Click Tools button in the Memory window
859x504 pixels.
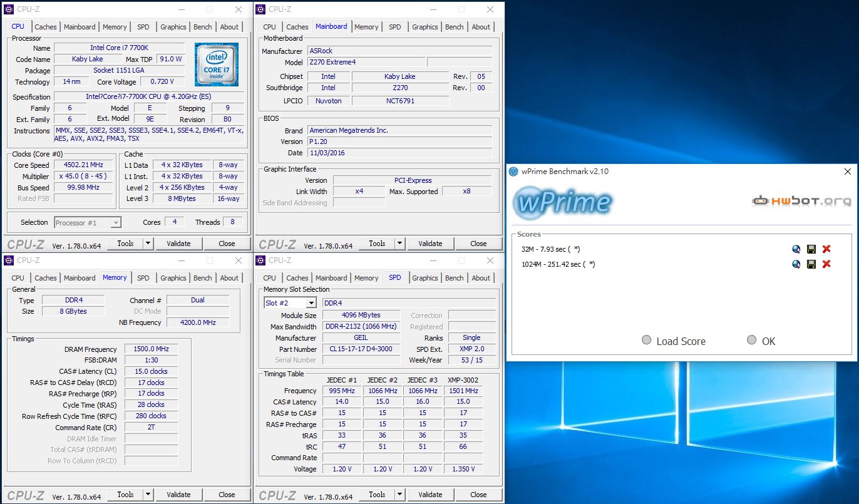pyautogui.click(x=125, y=495)
